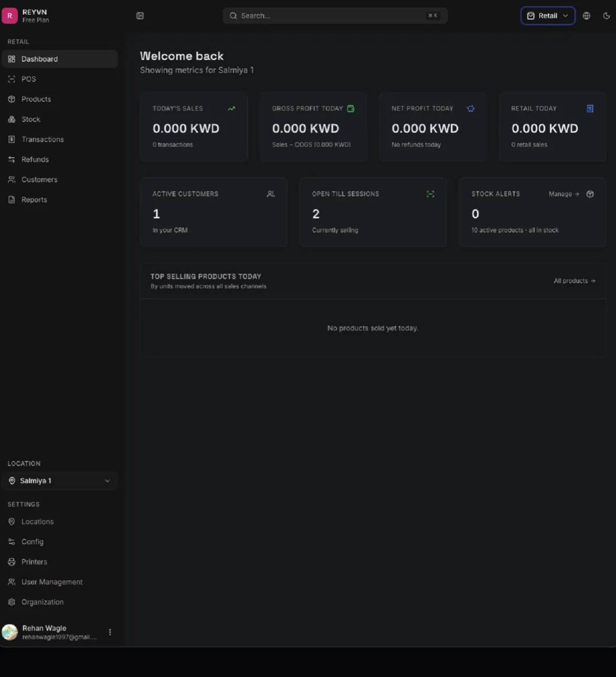The width and height of the screenshot is (616, 677).
Task: Click the Refunds arrows icon
Action: (x=12, y=160)
